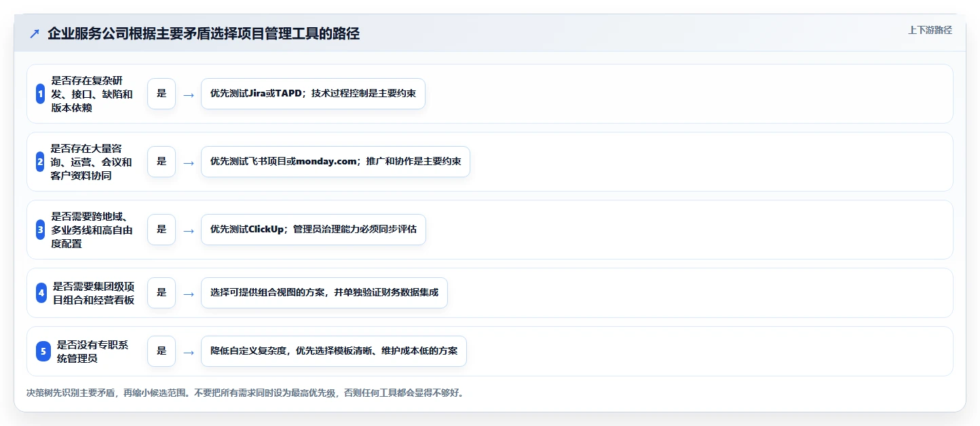980x426 pixels.
Task: Open the 降低自定义复杂度 recommendation box
Action: 334,351
